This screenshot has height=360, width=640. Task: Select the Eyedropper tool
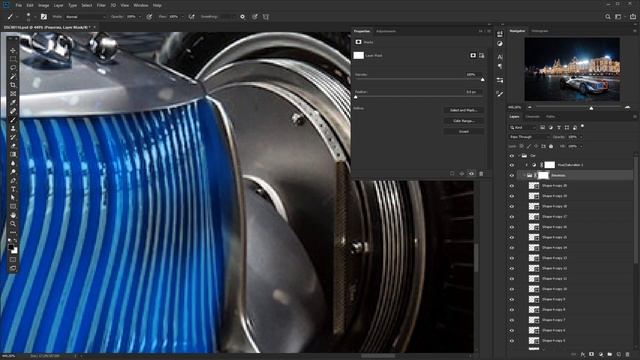[13, 102]
